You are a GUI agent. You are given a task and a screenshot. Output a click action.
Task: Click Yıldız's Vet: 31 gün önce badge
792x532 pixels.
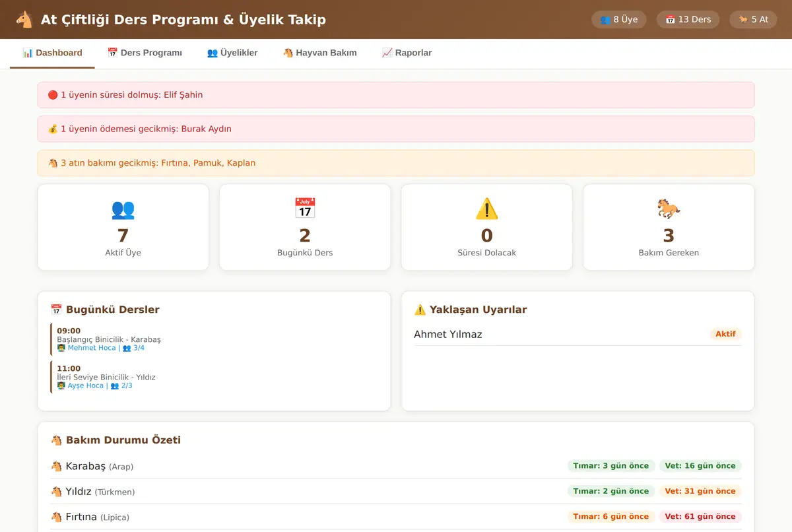(700, 491)
